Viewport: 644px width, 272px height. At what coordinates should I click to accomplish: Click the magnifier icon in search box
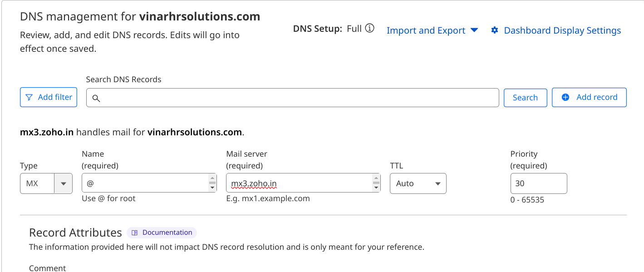[96, 98]
